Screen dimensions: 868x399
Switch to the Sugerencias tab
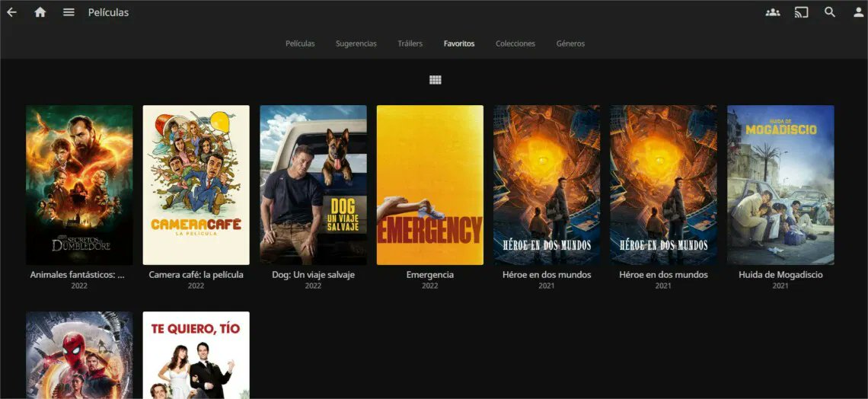(x=356, y=43)
